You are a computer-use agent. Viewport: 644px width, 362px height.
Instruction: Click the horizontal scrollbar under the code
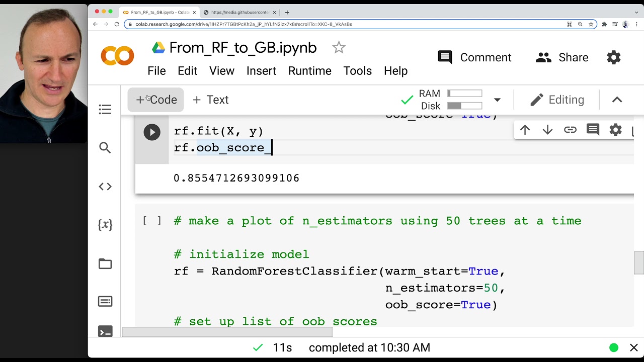tap(227, 332)
